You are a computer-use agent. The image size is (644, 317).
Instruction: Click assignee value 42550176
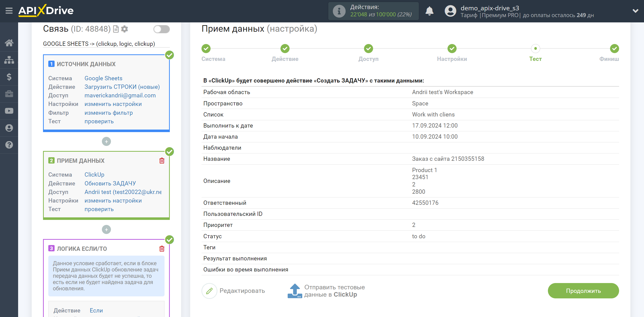click(x=425, y=203)
